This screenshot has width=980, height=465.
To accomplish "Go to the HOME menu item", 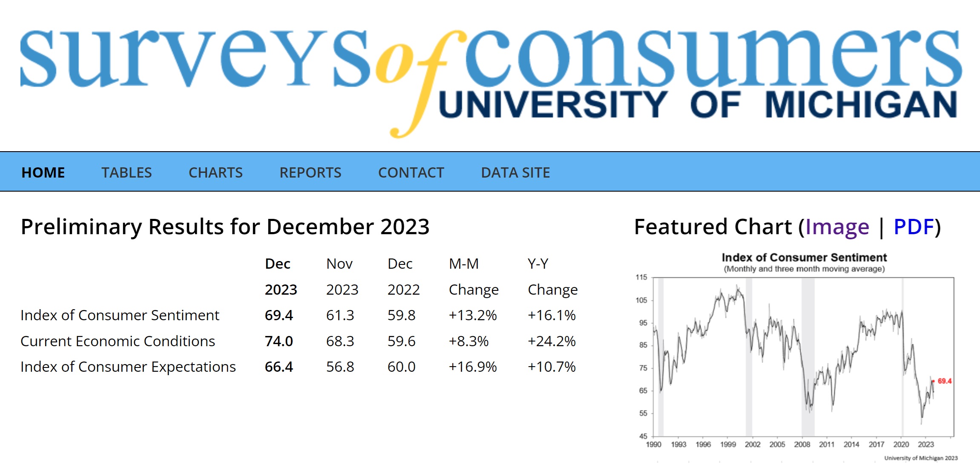I will (x=43, y=172).
